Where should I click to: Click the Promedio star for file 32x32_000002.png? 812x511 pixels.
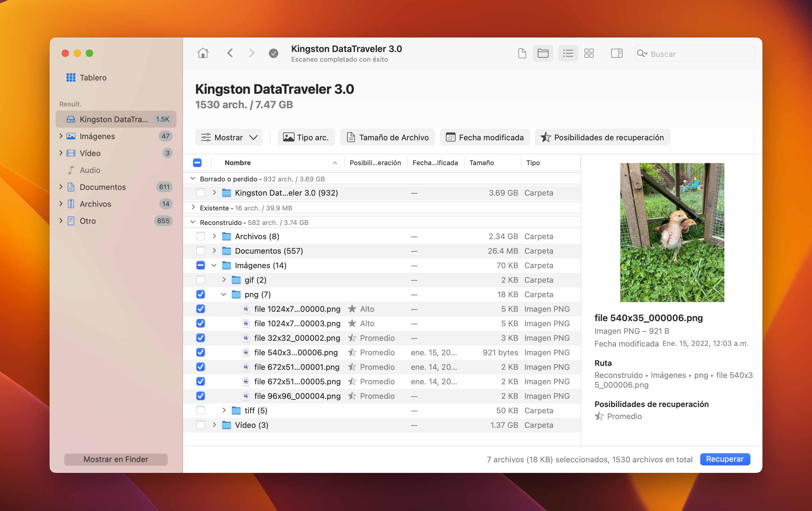pos(352,337)
